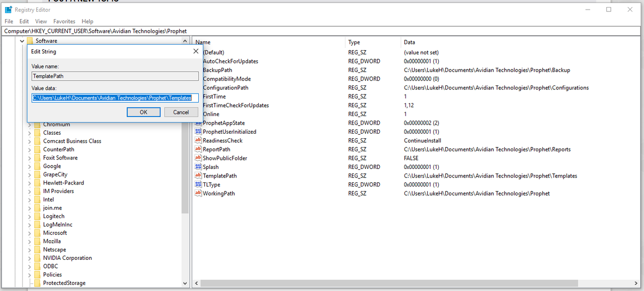Click the Intel folder icon
This screenshot has height=291, width=644.
(x=37, y=200)
